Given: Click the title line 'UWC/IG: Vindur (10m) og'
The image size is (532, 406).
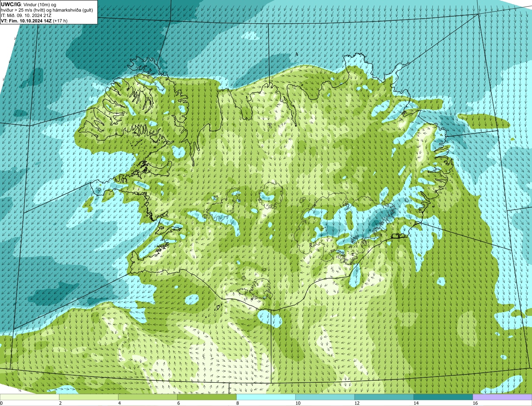Looking at the screenshot, I should [x=29, y=4].
